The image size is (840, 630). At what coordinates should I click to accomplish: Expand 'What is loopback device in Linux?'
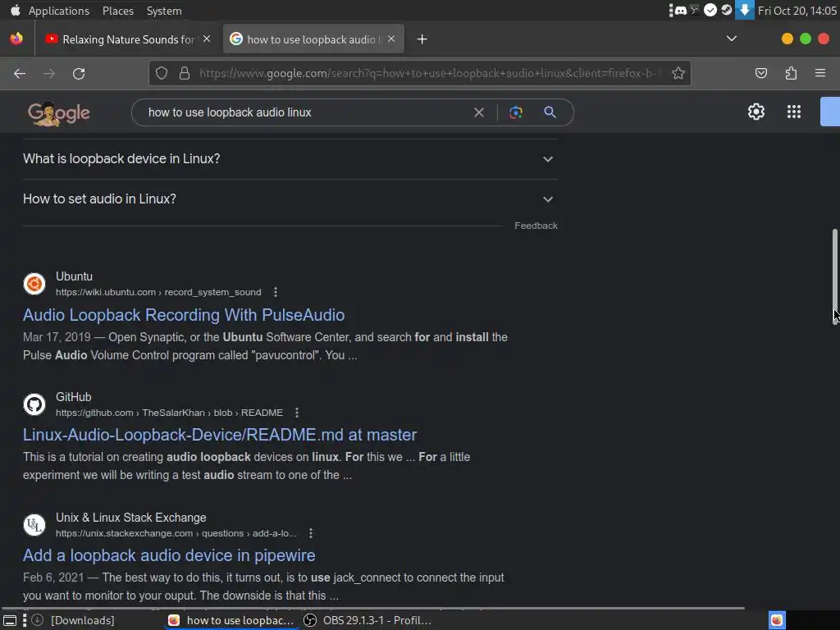click(290, 158)
